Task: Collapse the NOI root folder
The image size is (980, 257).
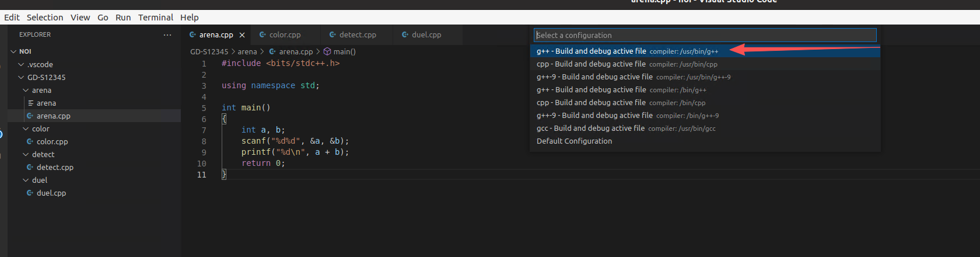Action: click(x=13, y=51)
